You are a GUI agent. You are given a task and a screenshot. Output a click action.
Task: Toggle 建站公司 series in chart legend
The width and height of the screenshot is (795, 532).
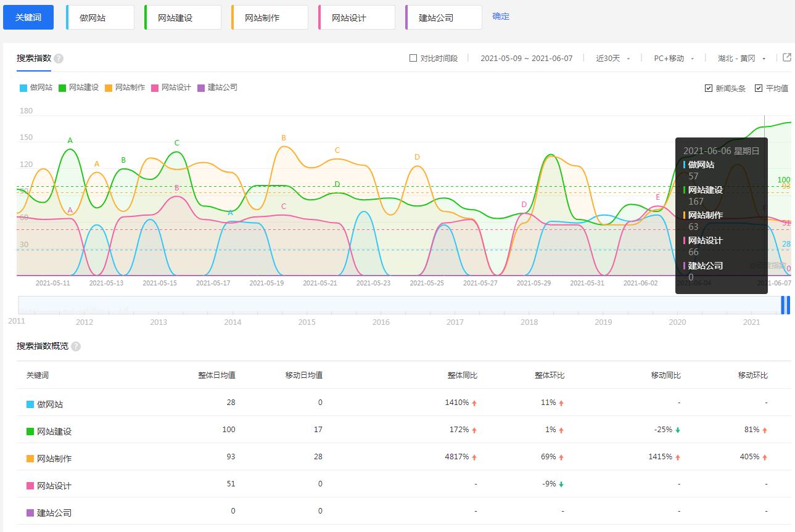click(217, 88)
